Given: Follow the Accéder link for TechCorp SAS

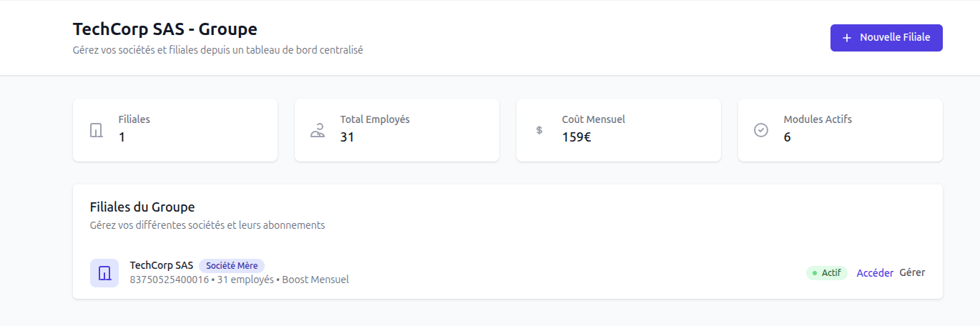Looking at the screenshot, I should click(x=875, y=272).
